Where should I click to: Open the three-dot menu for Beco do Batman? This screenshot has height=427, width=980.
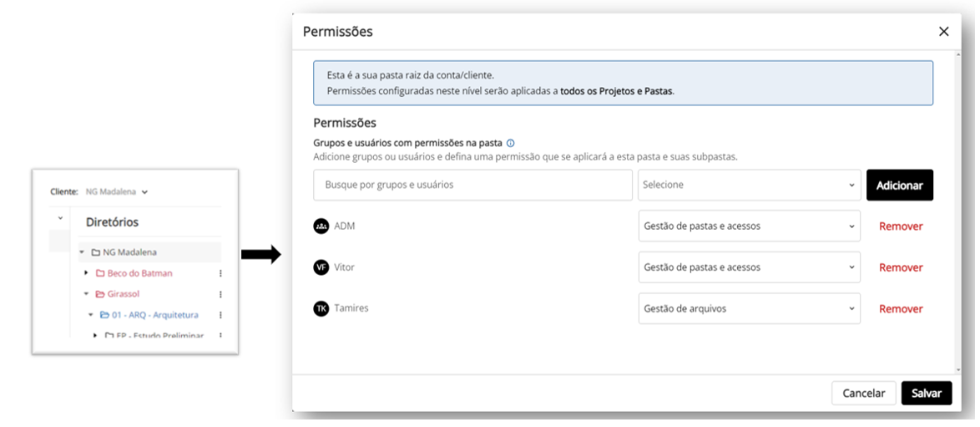point(220,273)
